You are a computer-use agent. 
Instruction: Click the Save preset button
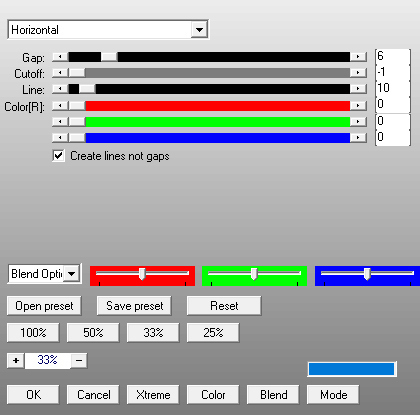click(x=134, y=306)
